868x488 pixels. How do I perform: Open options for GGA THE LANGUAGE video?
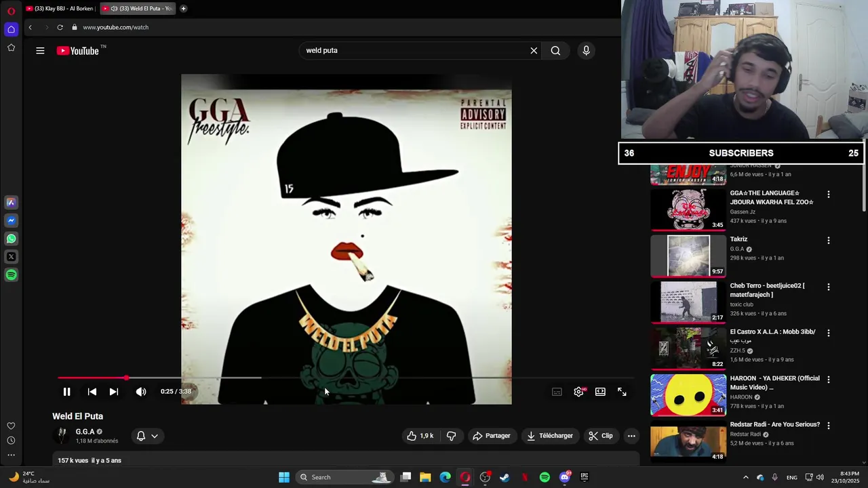(x=828, y=195)
